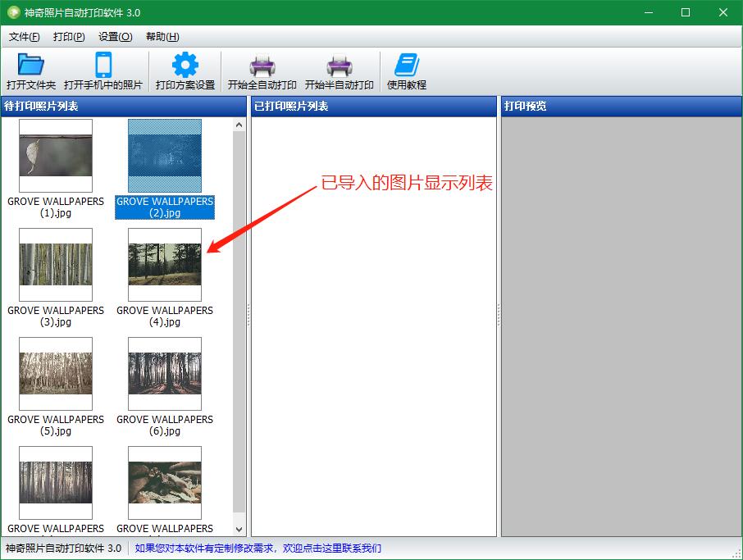Select GROVE WALLPAPERS (6).jpg thumbnail

point(165,374)
